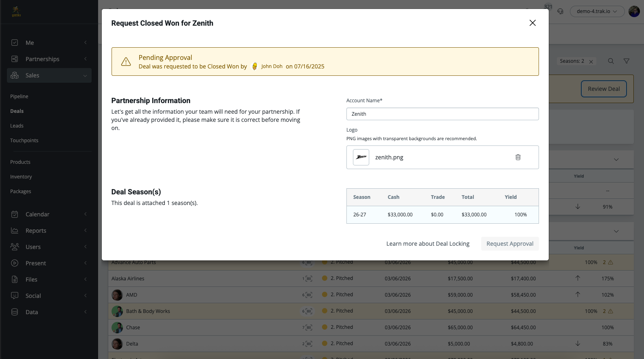The width and height of the screenshot is (644, 359).
Task: Click the $33,000.00 Cash value
Action: pyautogui.click(x=400, y=215)
